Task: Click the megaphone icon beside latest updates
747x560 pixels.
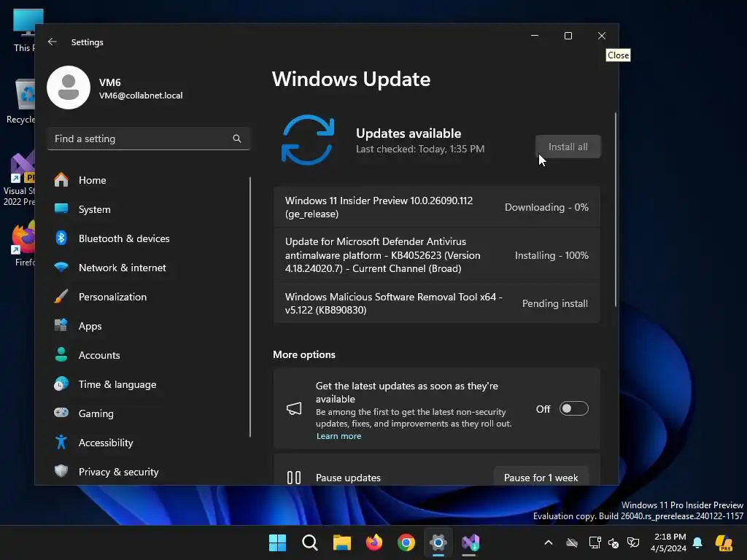Action: [x=294, y=408]
